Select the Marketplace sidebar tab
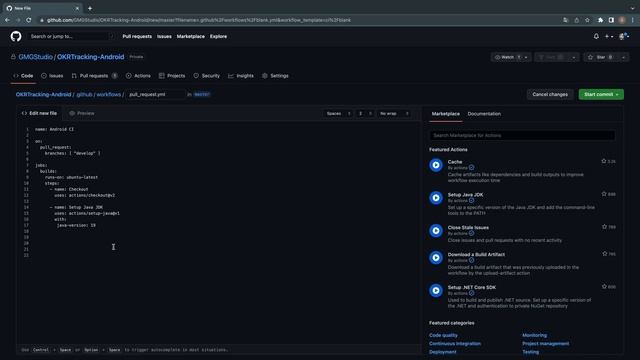The width and height of the screenshot is (640, 360). 445,114
